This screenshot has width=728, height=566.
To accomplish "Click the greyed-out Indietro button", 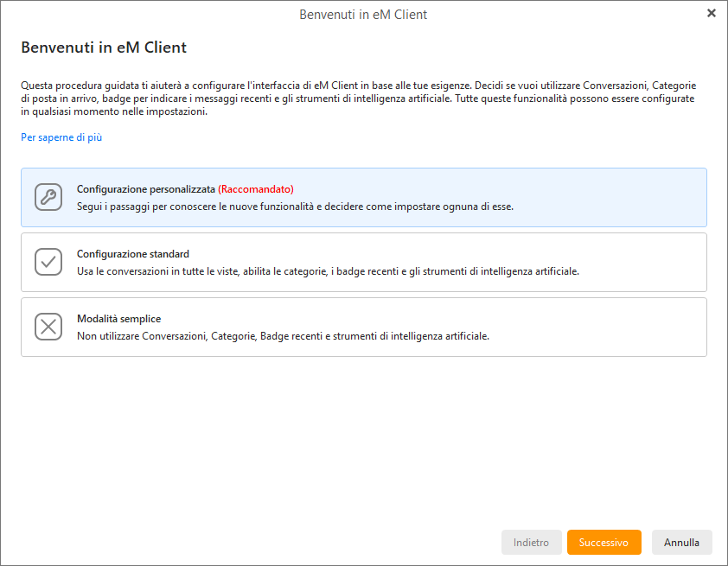I will (531, 543).
